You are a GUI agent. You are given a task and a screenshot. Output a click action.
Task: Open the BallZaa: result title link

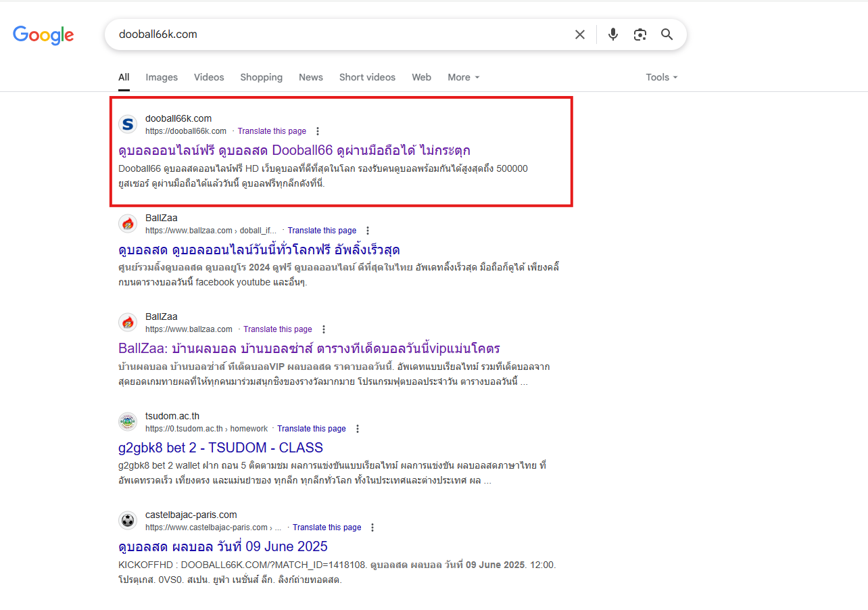309,349
